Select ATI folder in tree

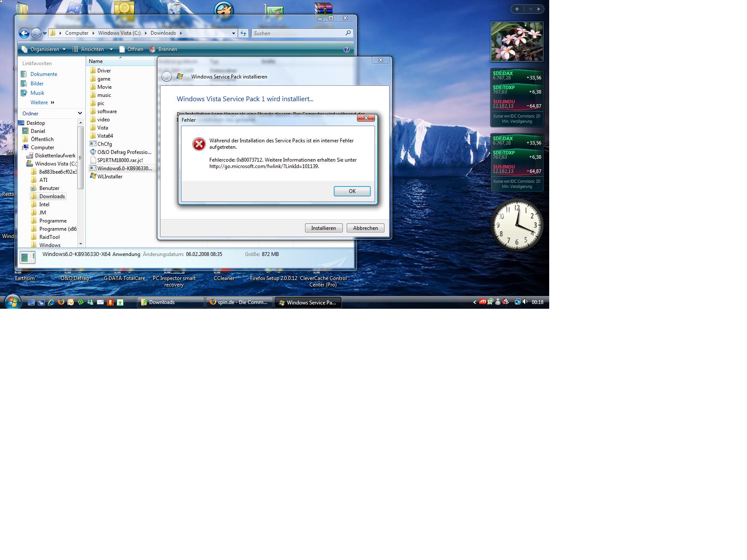click(43, 180)
